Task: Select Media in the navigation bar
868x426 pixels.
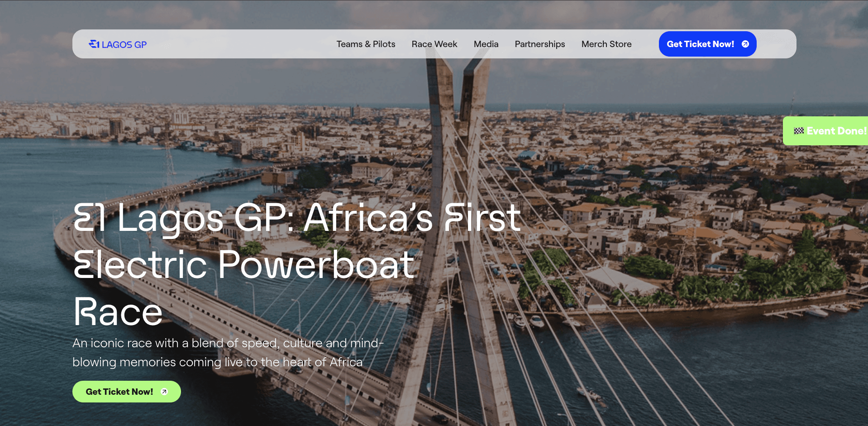Action: click(x=486, y=44)
